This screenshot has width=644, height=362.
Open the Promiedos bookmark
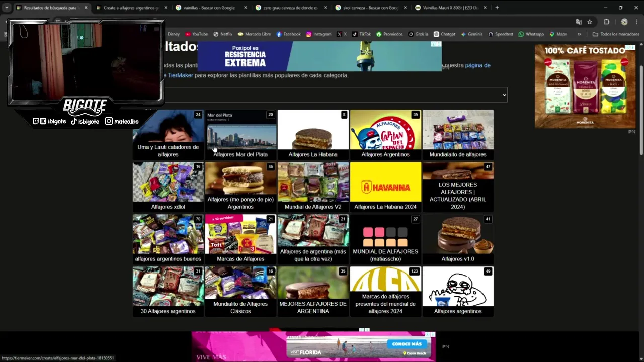tap(389, 34)
